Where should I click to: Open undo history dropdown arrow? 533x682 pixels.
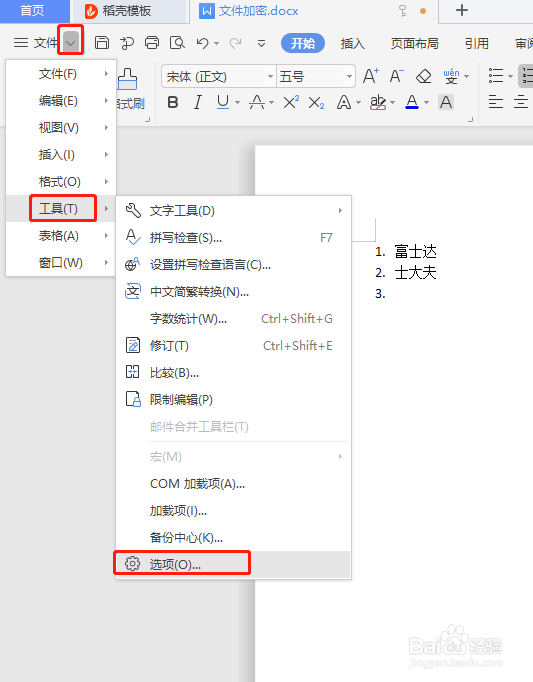tap(217, 43)
